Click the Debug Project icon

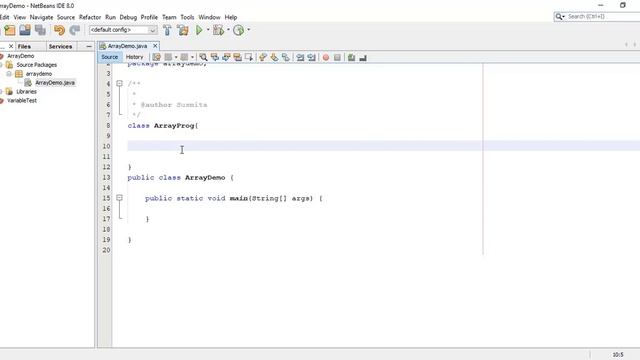coord(218,30)
